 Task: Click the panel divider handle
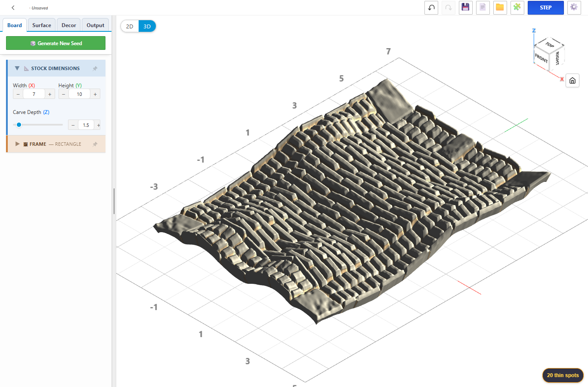click(114, 201)
